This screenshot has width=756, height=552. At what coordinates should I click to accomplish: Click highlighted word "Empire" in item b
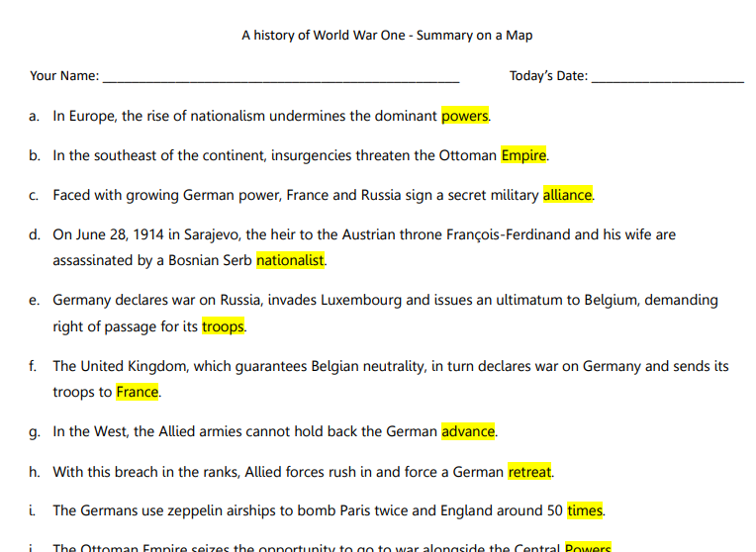(523, 155)
